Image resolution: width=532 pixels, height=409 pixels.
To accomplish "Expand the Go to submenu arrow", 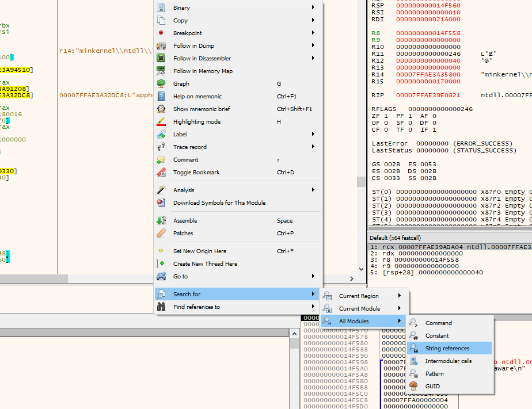I will point(313,276).
